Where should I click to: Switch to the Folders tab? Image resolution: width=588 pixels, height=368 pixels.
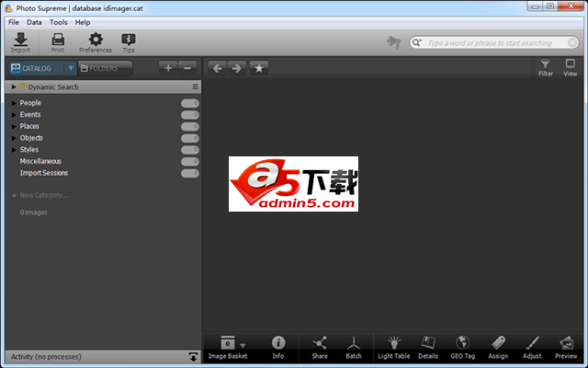pyautogui.click(x=105, y=68)
